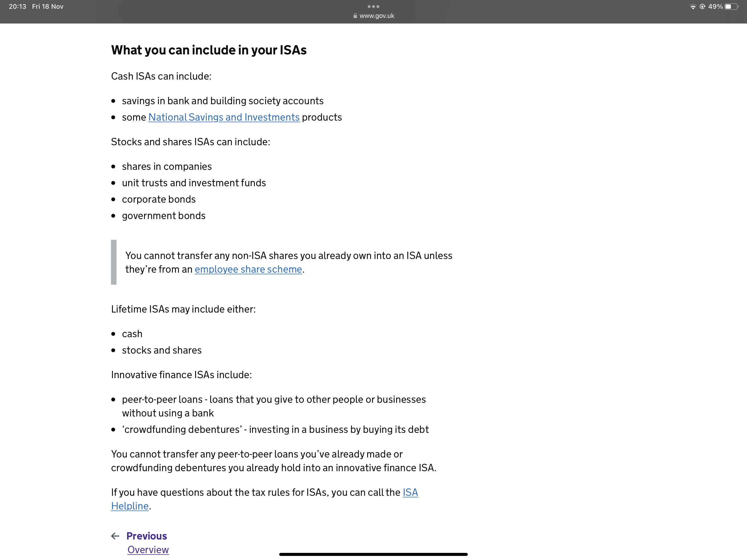This screenshot has height=560, width=747.
Task: Tap the battery icon
Action: point(731,7)
